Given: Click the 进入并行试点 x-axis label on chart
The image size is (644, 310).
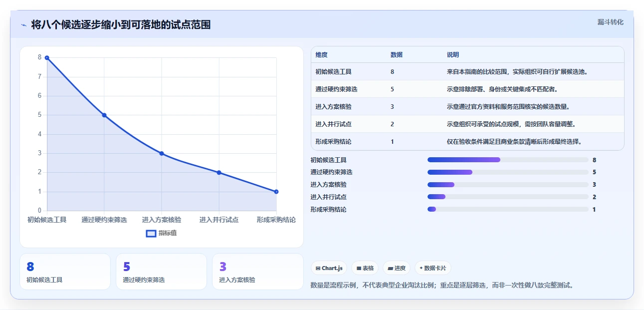Looking at the screenshot, I should click(x=219, y=220).
